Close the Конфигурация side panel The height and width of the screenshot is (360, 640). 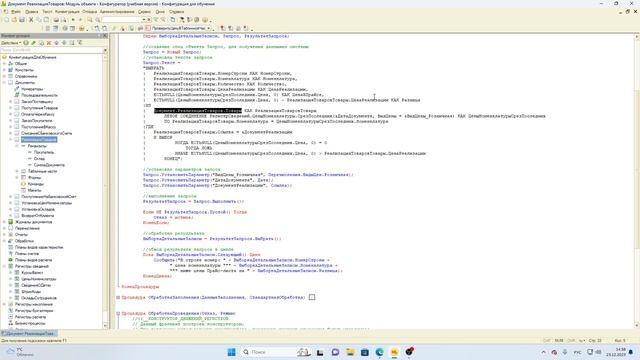point(105,36)
